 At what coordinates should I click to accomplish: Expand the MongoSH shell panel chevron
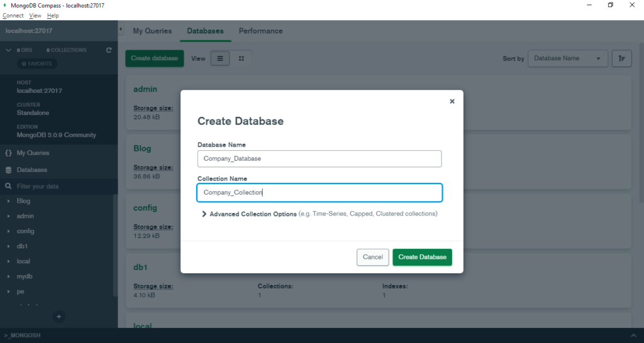633,335
